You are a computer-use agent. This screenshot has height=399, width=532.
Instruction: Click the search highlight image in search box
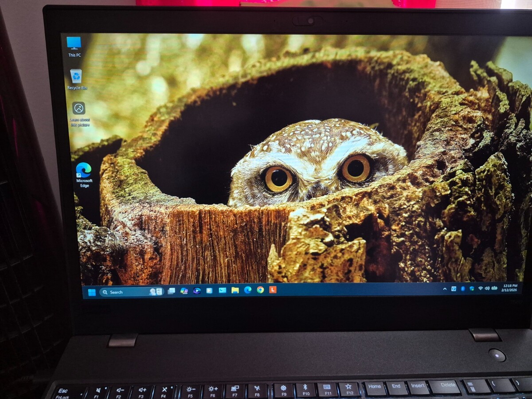point(156,292)
